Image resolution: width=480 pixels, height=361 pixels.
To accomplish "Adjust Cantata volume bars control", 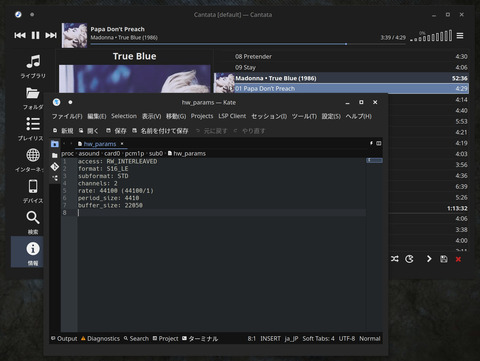I will tap(431, 36).
